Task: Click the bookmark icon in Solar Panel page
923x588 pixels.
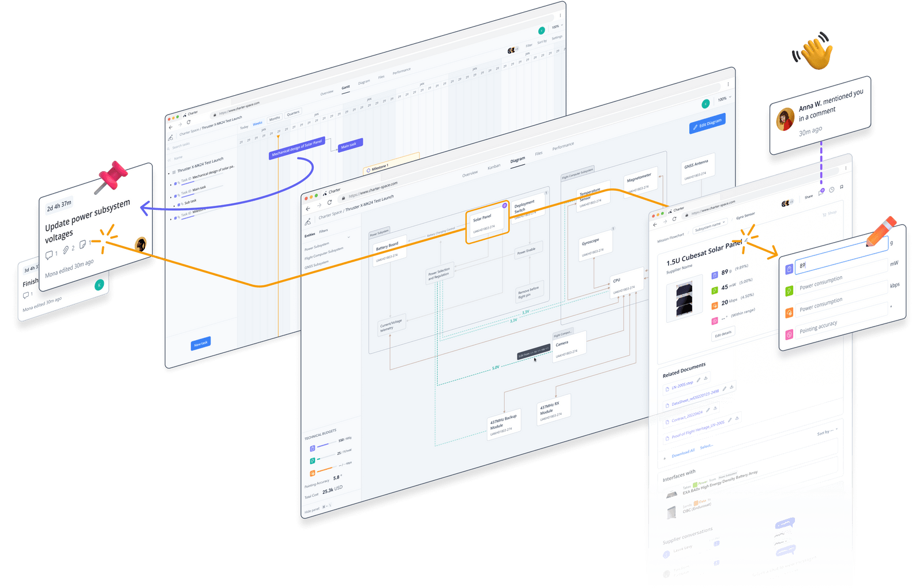Action: (842, 187)
